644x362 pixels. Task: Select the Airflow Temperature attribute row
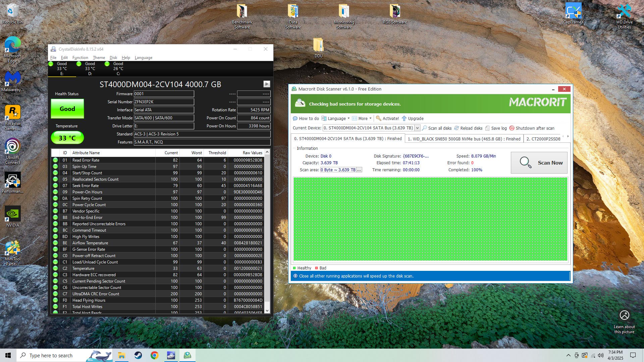click(158, 243)
